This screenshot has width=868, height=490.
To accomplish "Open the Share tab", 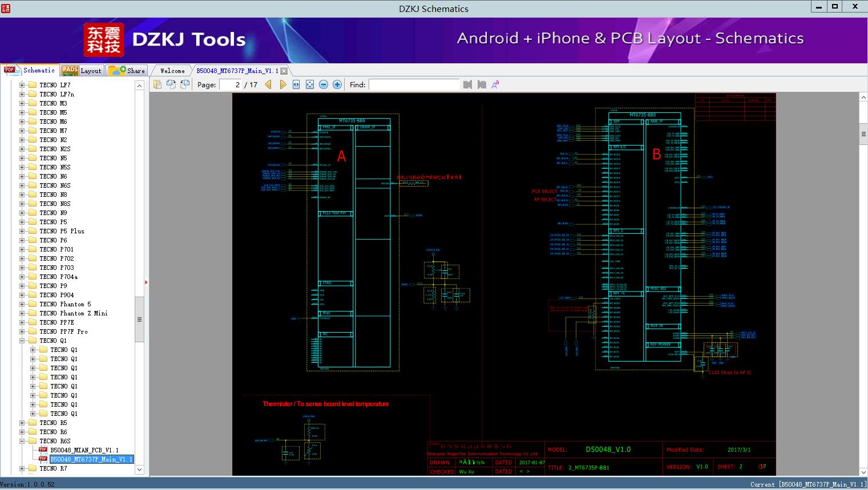I will point(127,71).
